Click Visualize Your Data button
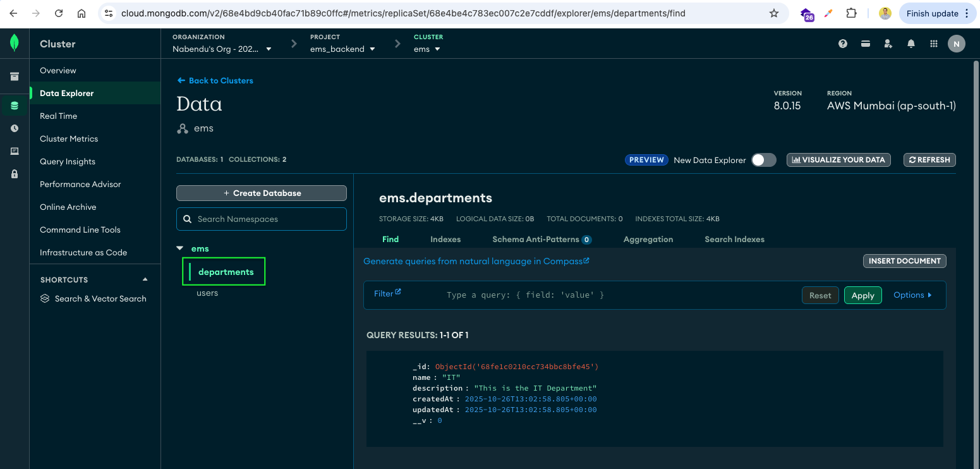The width and height of the screenshot is (980, 469). tap(838, 160)
